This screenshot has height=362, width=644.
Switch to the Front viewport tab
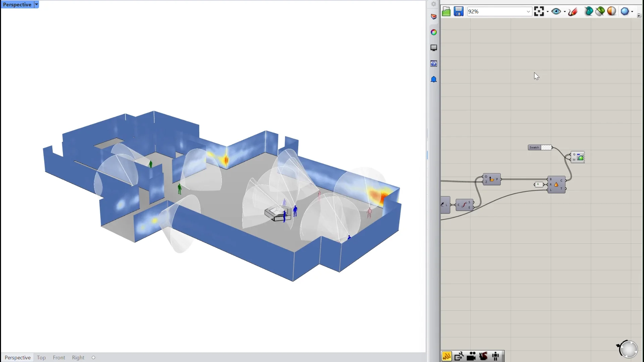click(x=59, y=358)
